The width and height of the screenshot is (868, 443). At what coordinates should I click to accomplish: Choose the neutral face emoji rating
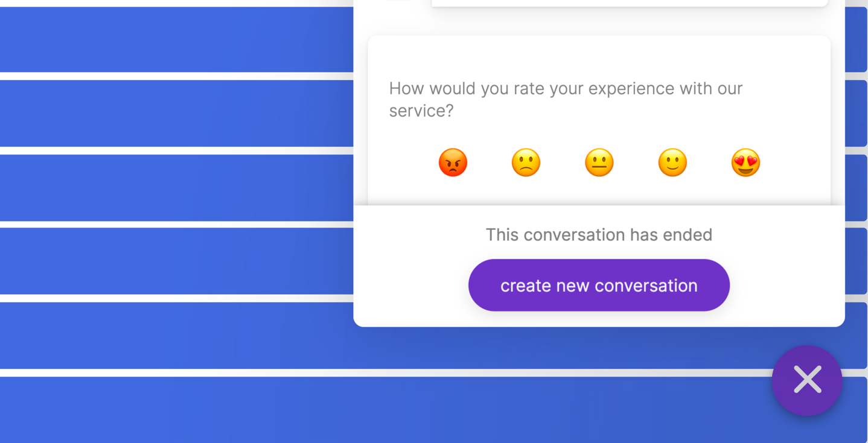pyautogui.click(x=599, y=162)
